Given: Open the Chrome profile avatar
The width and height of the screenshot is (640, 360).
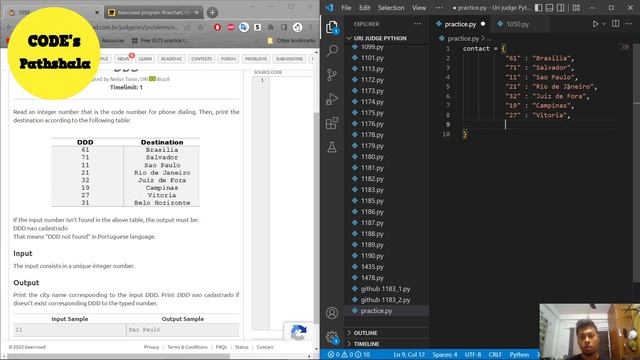Looking at the screenshot, I should pyautogui.click(x=298, y=27).
